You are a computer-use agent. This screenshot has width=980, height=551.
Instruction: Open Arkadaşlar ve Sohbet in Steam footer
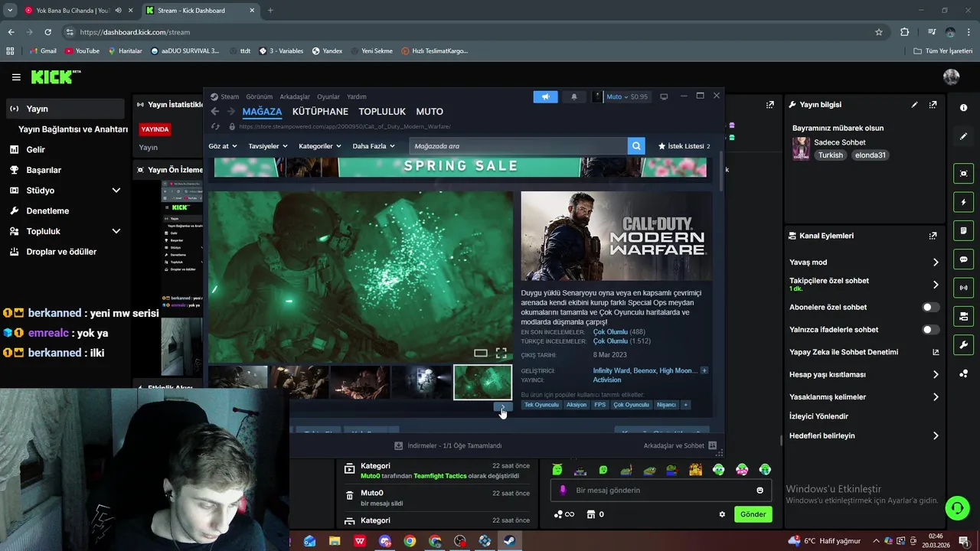coord(679,445)
